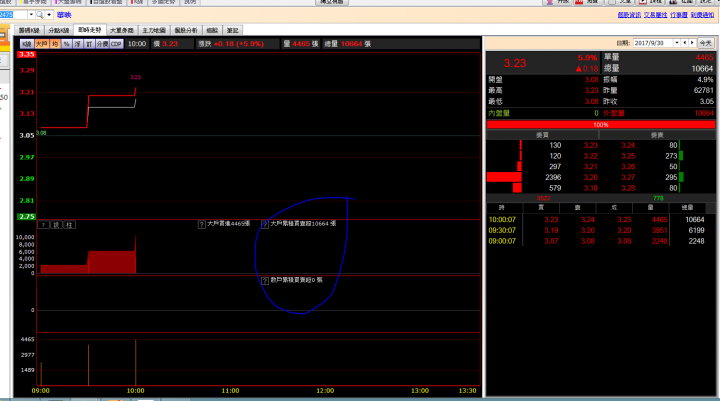
Task: Open the 到價通知 link
Action: [x=703, y=15]
